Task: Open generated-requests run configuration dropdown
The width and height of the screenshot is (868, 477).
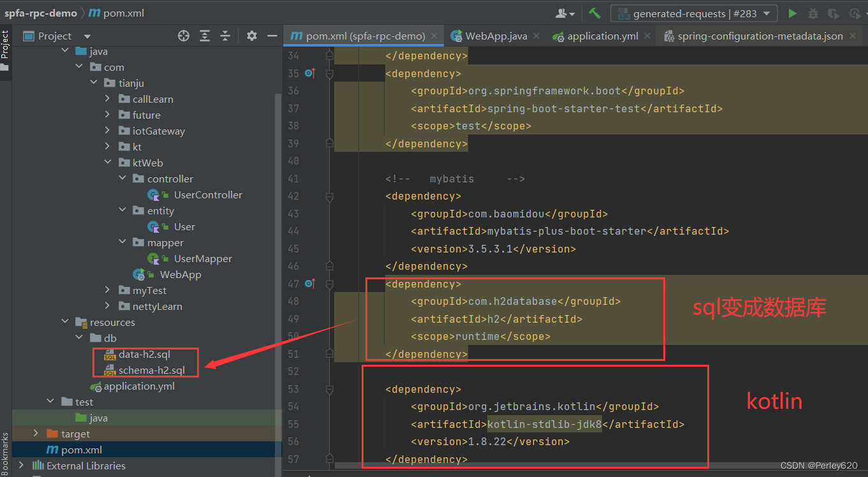Action: pyautogui.click(x=693, y=13)
